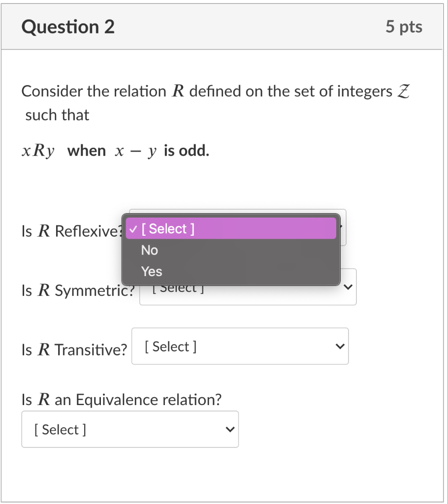The width and height of the screenshot is (447, 504).
Task: Click the [ Select ] text in Transitive dropdown
Action: click(x=168, y=346)
